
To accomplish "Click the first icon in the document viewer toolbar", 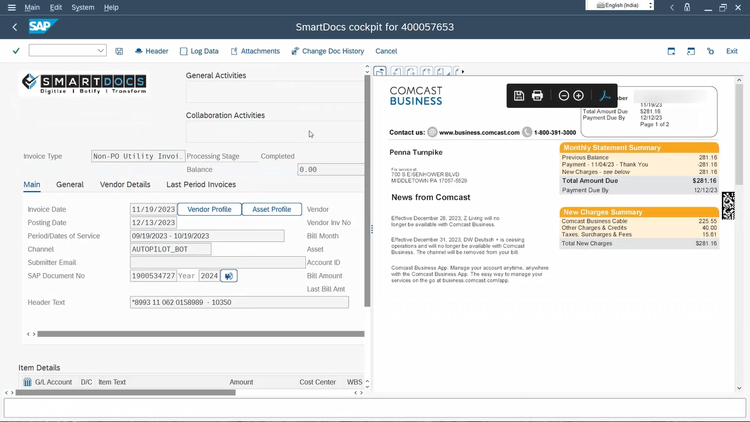I will pyautogui.click(x=380, y=72).
